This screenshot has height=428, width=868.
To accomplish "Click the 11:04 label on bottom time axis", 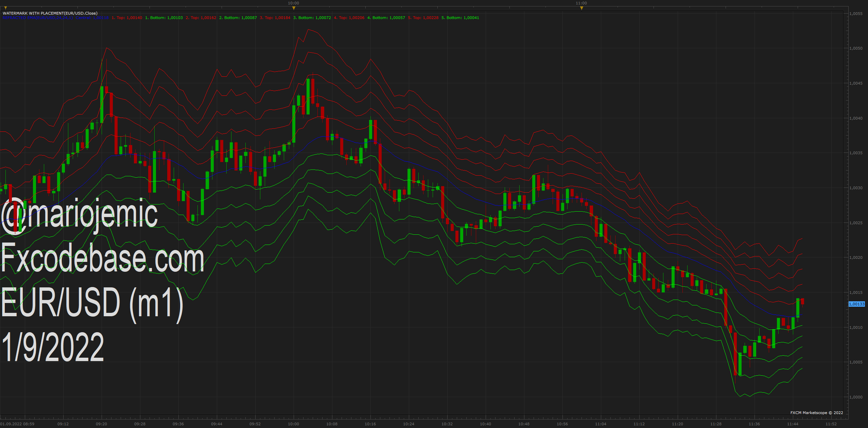I will point(601,424).
